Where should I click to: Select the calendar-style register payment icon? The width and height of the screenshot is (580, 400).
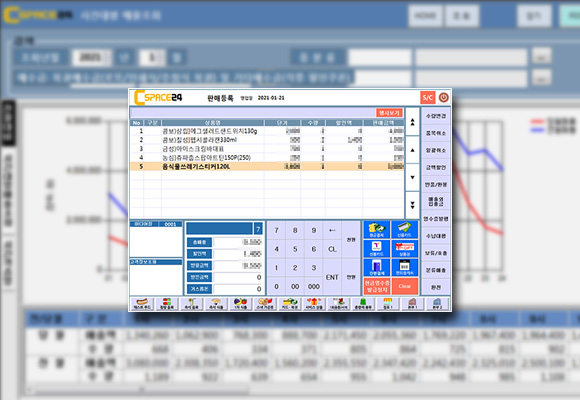point(405,268)
